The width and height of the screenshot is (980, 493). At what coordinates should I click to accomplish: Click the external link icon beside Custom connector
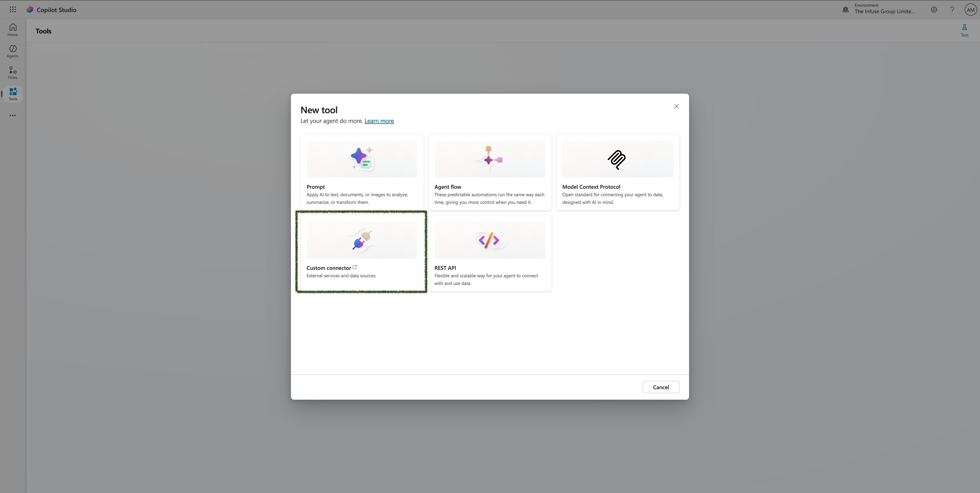pos(354,267)
